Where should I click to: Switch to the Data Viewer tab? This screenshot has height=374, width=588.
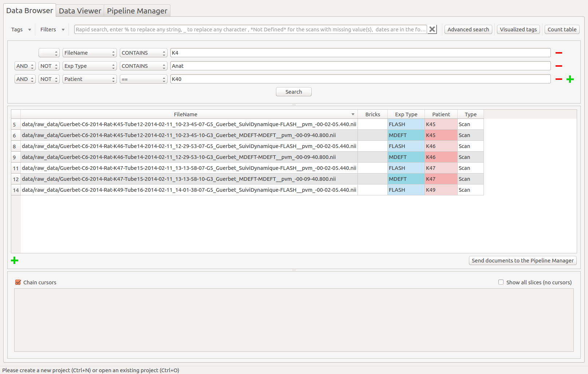tap(80, 11)
